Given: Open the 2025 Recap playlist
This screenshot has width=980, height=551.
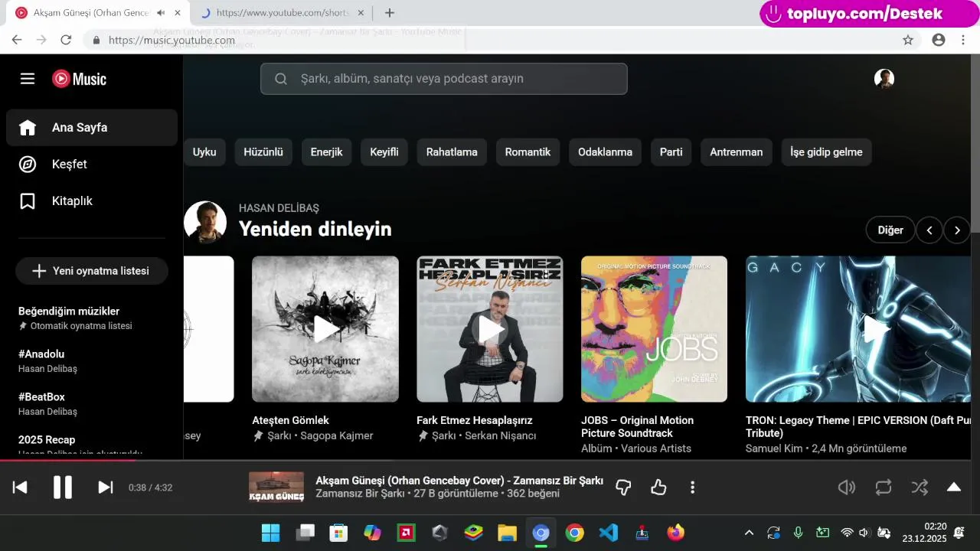Looking at the screenshot, I should pos(92,444).
